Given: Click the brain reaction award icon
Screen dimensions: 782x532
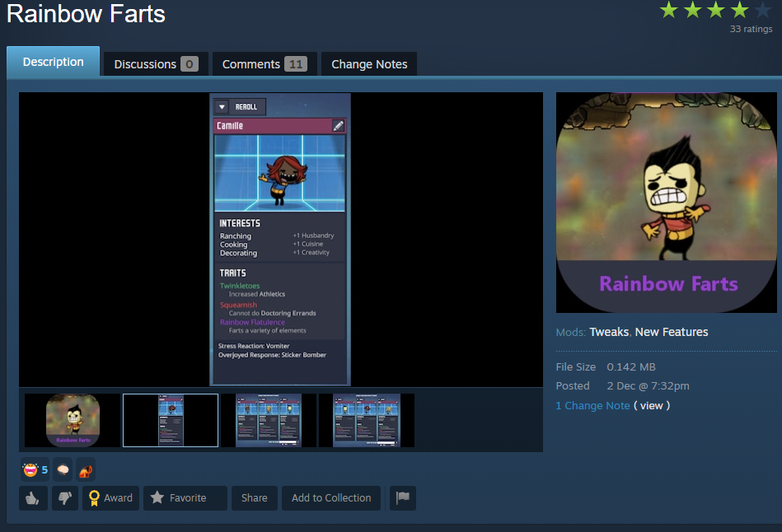Looking at the screenshot, I should (63, 469).
